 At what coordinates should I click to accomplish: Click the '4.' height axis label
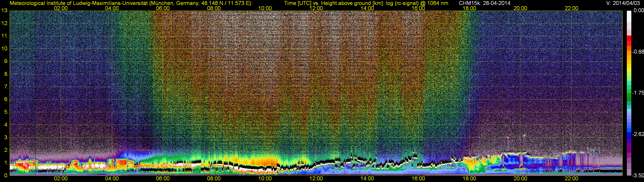coord(6,125)
